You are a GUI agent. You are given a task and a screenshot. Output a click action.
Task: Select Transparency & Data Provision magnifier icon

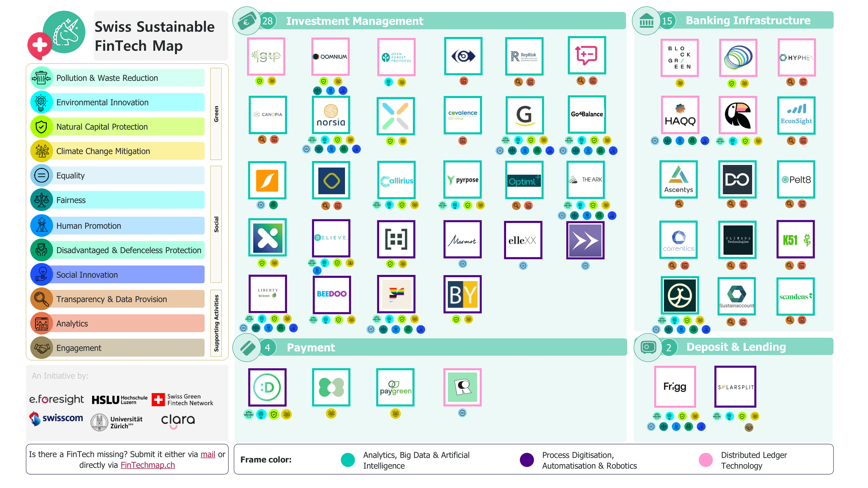click(41, 299)
